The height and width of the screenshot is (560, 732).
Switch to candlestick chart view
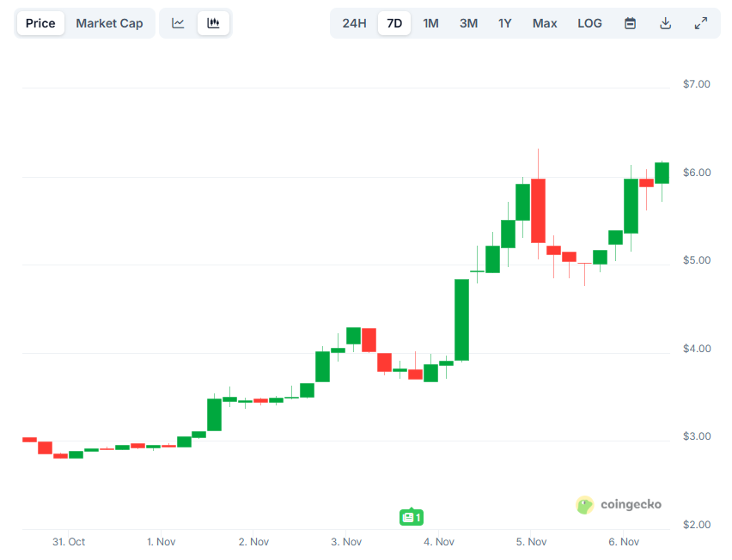pyautogui.click(x=213, y=23)
